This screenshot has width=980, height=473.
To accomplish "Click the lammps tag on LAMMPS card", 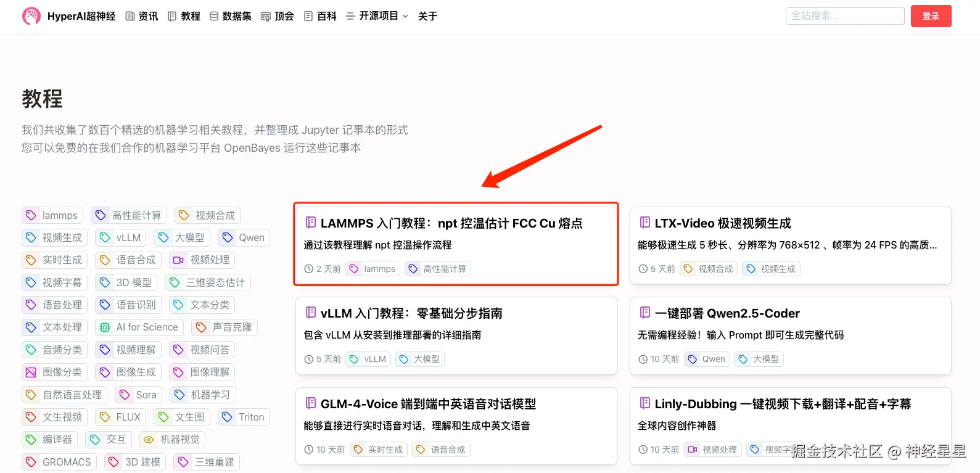I will point(373,269).
